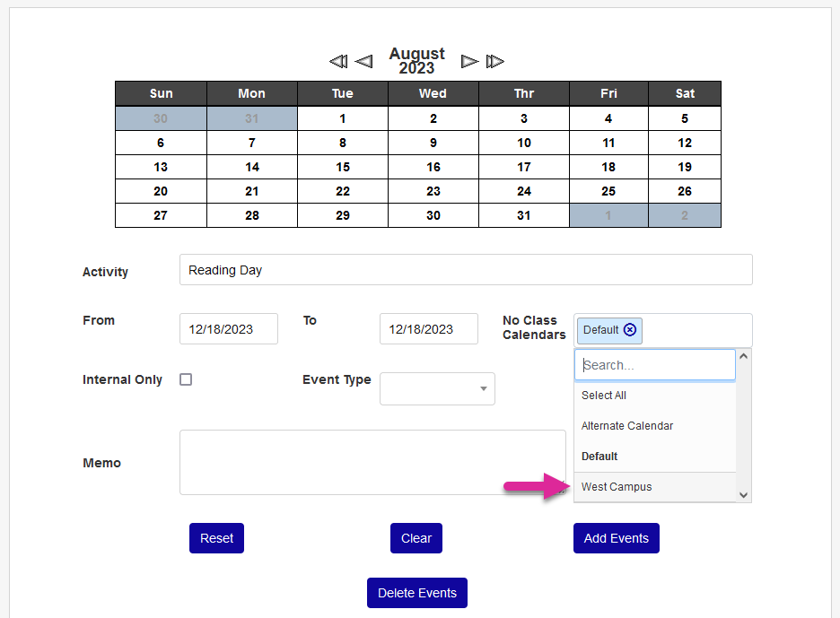Click the Delete Events button
The height and width of the screenshot is (618, 840).
(x=417, y=593)
